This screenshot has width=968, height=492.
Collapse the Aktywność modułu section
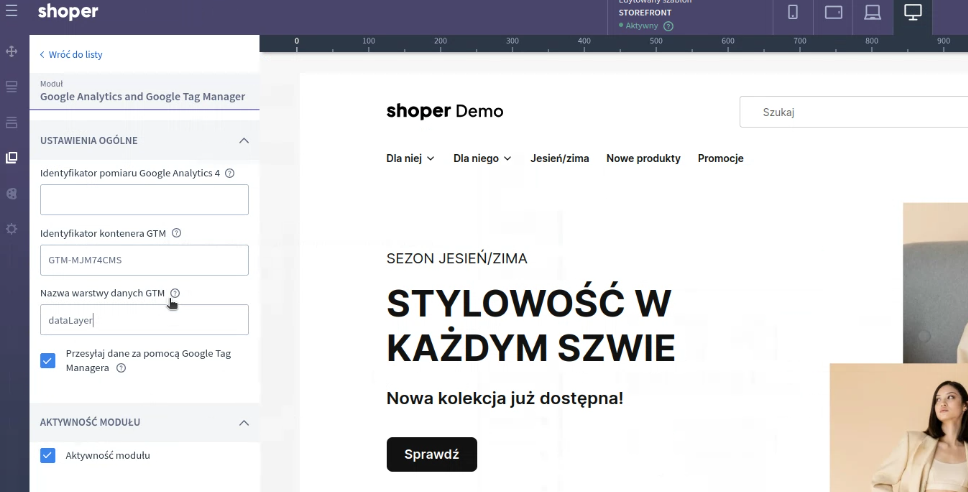pos(244,423)
